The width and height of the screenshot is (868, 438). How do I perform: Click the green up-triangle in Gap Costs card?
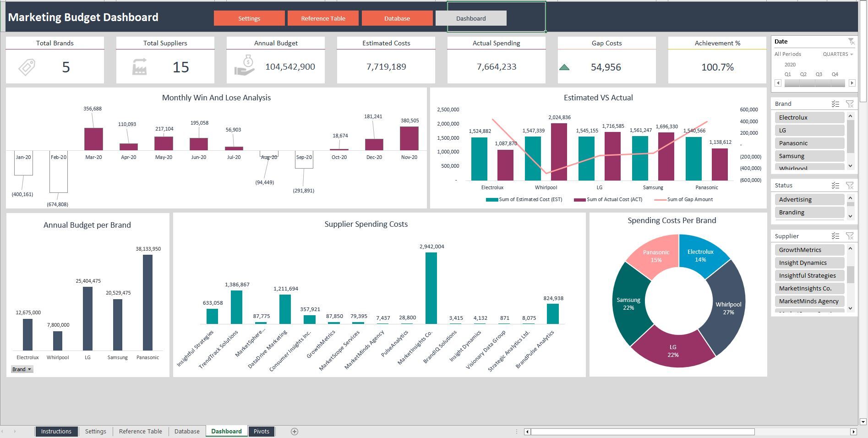(564, 67)
